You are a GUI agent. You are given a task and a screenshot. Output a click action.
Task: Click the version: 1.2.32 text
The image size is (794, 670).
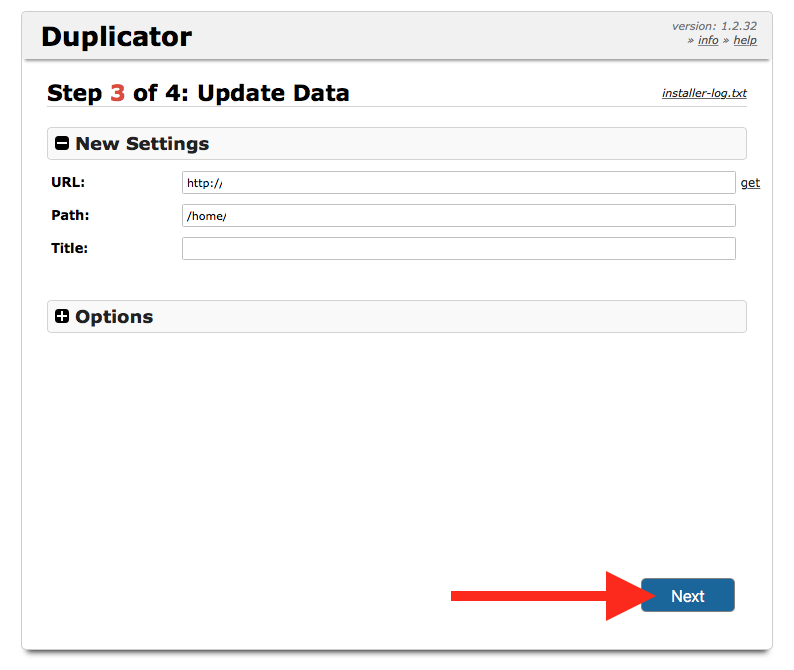click(x=714, y=26)
